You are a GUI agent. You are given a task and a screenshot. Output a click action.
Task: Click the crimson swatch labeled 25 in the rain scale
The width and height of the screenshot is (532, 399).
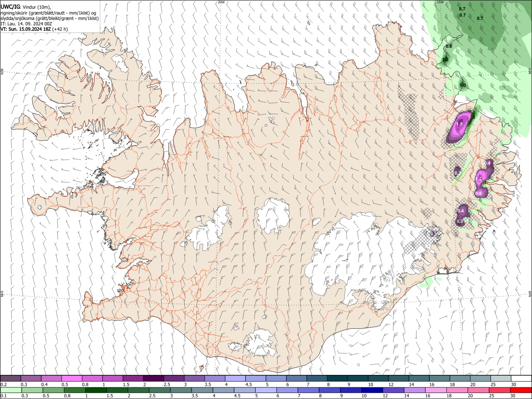point(500,390)
